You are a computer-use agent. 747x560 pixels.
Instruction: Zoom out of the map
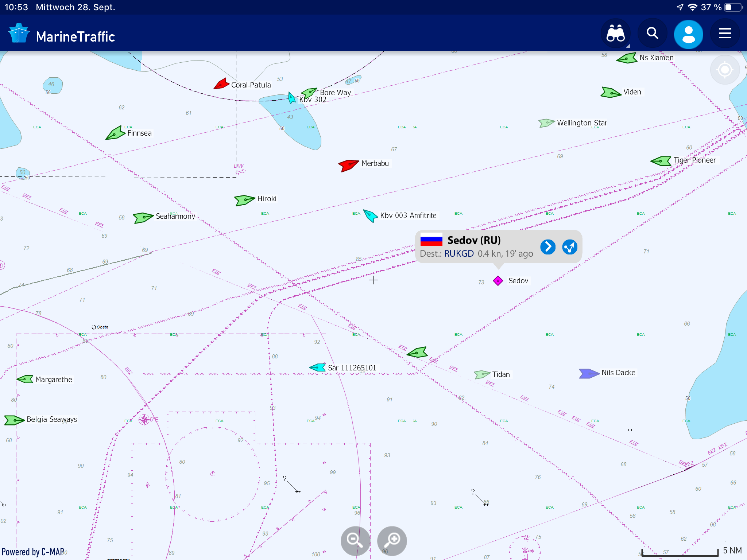point(355,540)
